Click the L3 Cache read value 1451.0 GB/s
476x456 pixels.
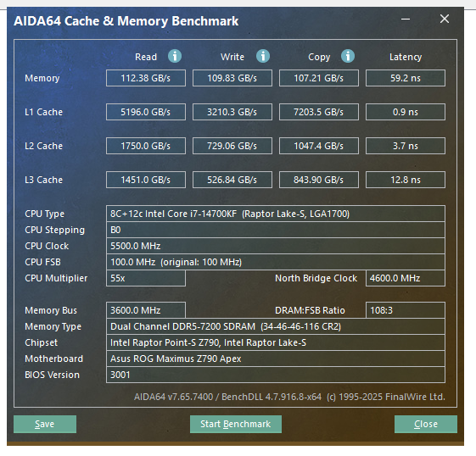(x=146, y=180)
